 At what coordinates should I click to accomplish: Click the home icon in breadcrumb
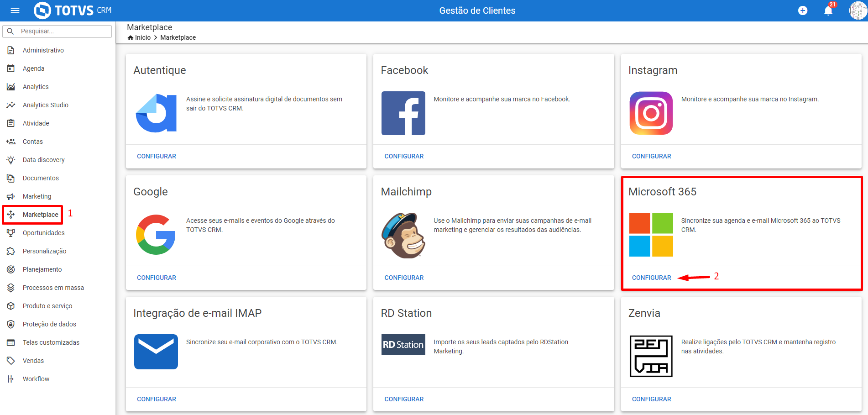131,37
